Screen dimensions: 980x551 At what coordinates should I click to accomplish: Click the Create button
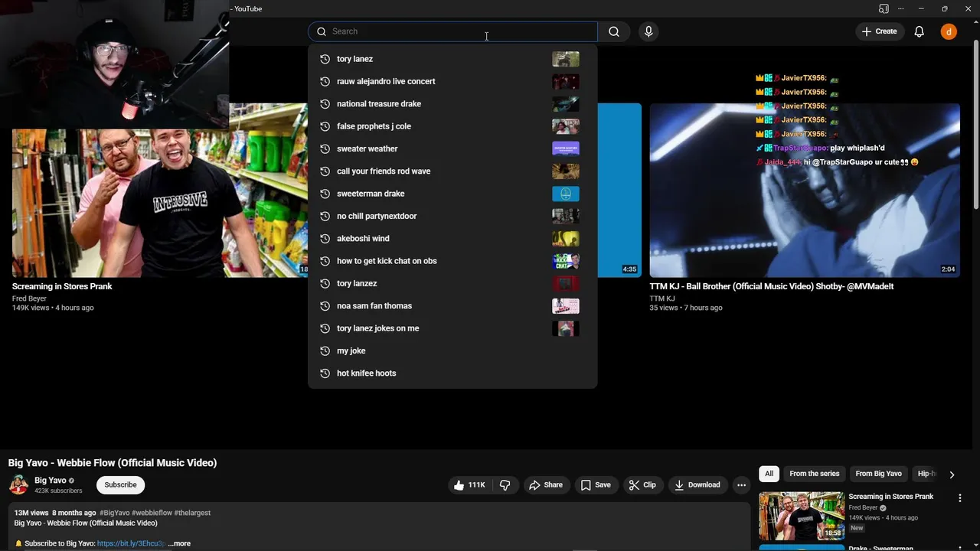click(x=879, y=31)
